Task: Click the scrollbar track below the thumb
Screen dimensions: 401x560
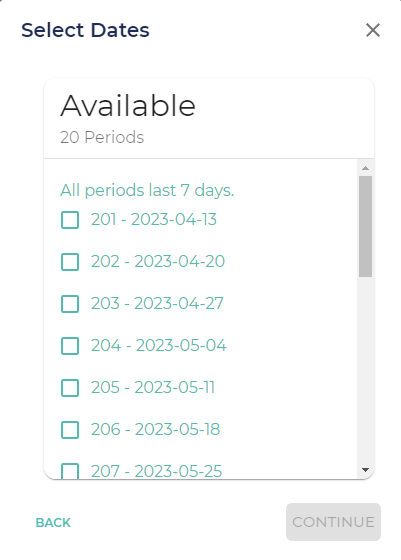Action: point(365,370)
